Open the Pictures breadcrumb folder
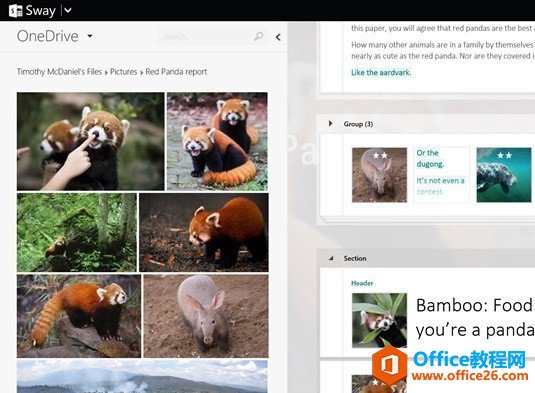The image size is (535, 393). point(123,72)
